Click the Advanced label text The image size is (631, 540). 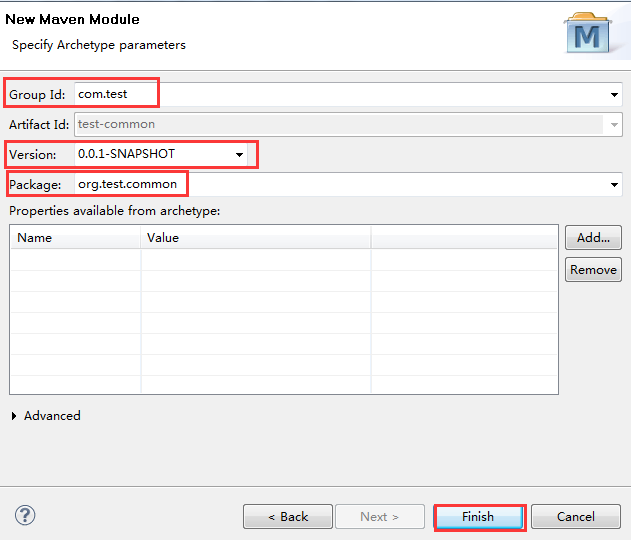coord(52,416)
